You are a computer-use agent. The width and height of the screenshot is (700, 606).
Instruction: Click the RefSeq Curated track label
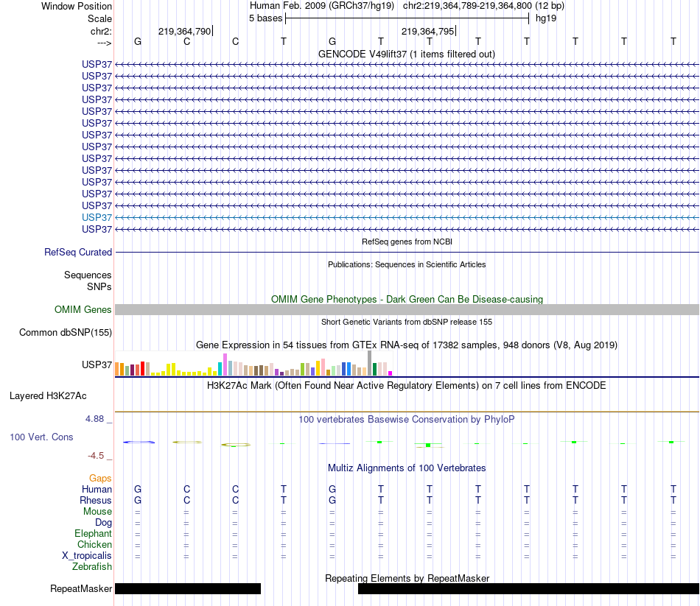78,252
